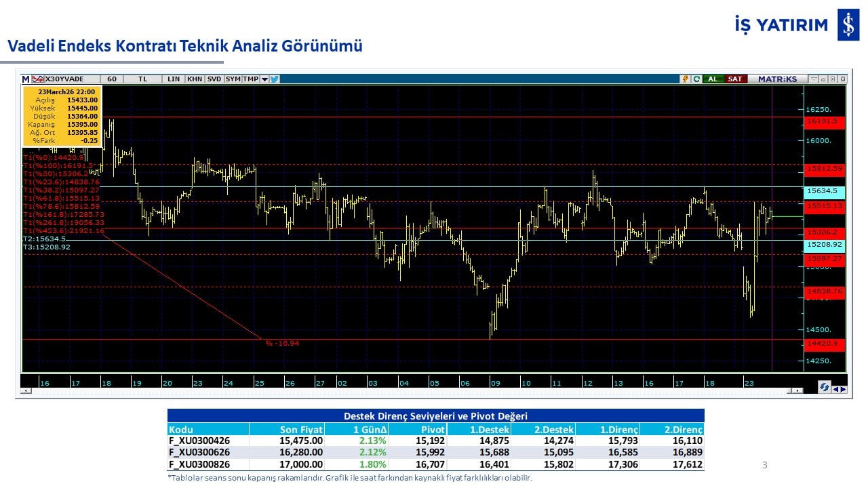
Task: Click the İş Yatırım logo
Action: (848, 25)
